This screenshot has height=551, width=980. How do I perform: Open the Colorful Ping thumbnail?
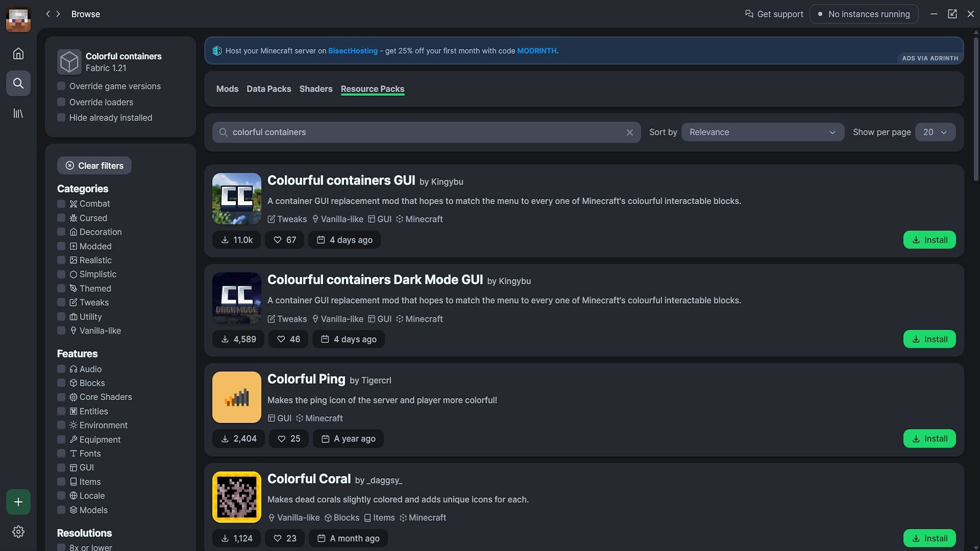237,397
